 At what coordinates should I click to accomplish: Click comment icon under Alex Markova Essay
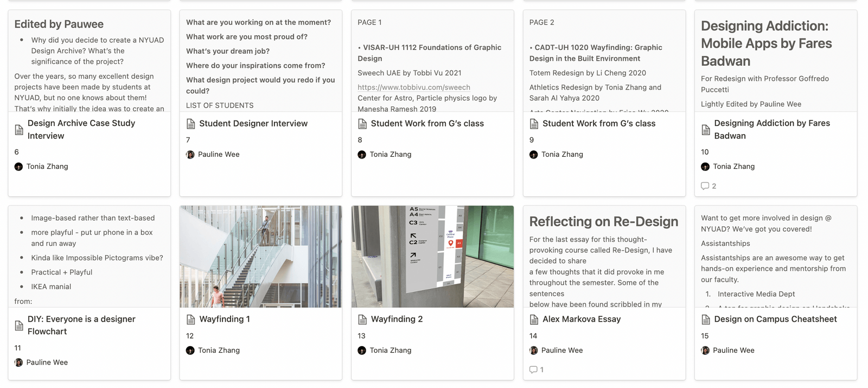[533, 370]
